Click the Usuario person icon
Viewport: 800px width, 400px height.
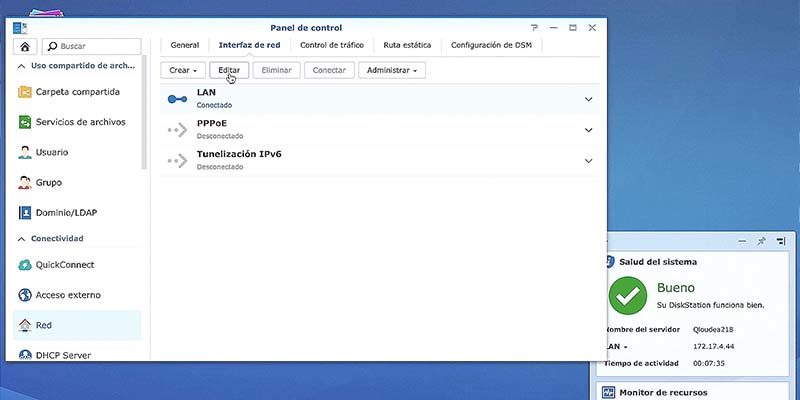pyautogui.click(x=24, y=152)
